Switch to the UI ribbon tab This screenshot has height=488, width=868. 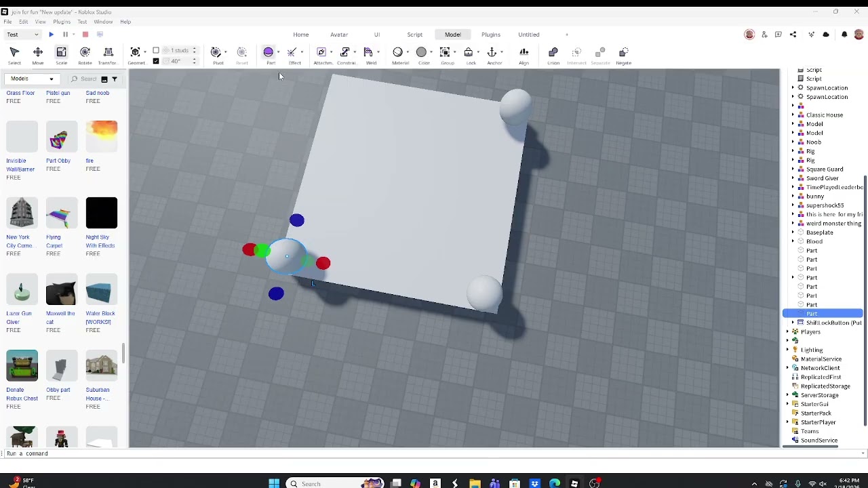pos(377,35)
